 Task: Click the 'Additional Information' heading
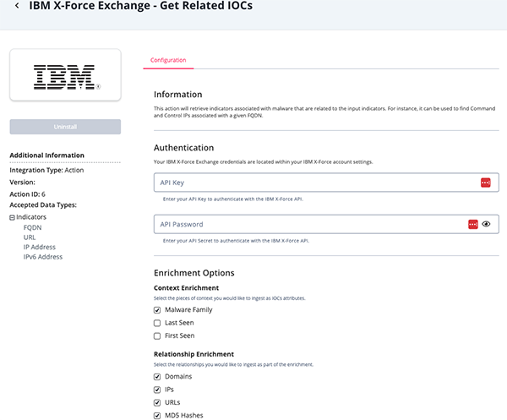(x=46, y=155)
